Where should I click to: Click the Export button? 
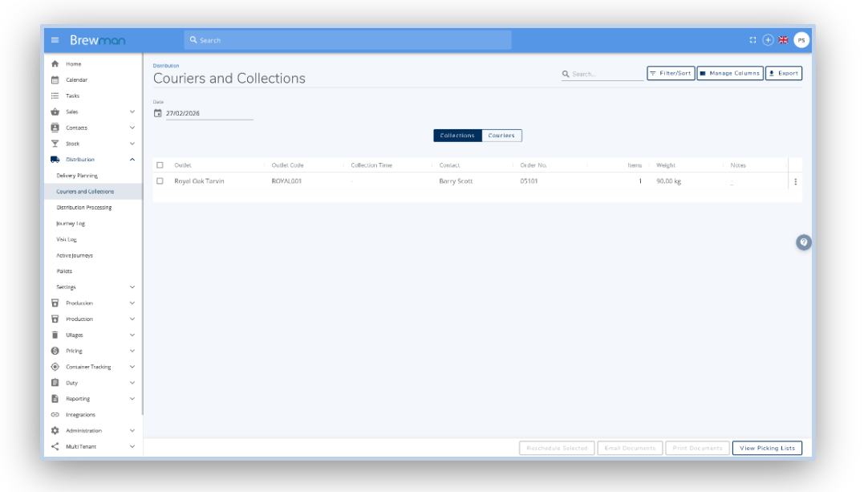[783, 73]
